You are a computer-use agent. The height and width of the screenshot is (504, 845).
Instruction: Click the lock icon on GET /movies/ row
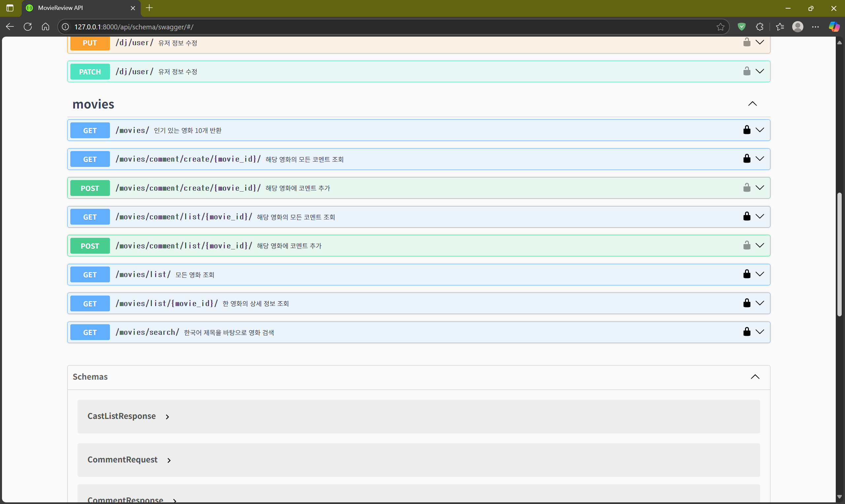click(x=746, y=130)
